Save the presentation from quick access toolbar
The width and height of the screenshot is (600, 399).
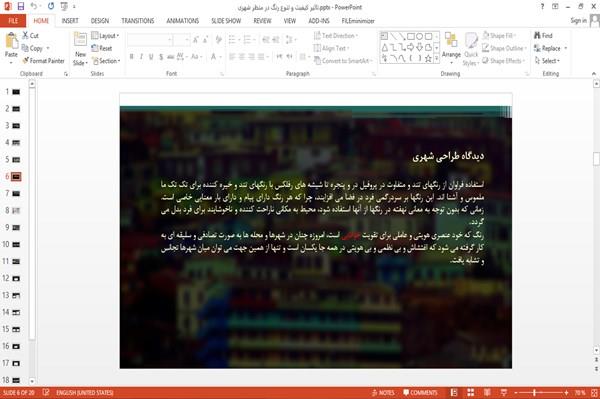(x=21, y=7)
